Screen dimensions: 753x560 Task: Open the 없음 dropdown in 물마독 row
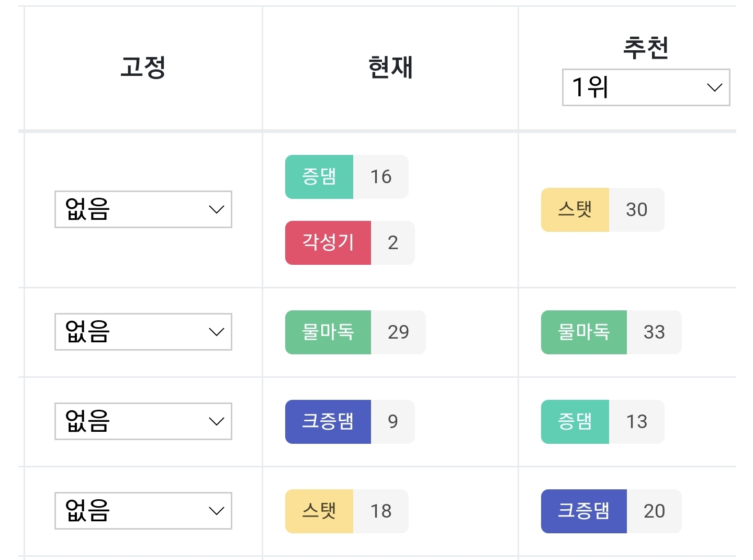[143, 332]
